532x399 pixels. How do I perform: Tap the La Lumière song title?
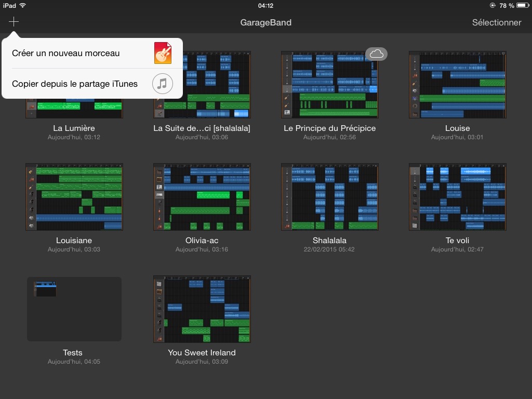click(74, 128)
